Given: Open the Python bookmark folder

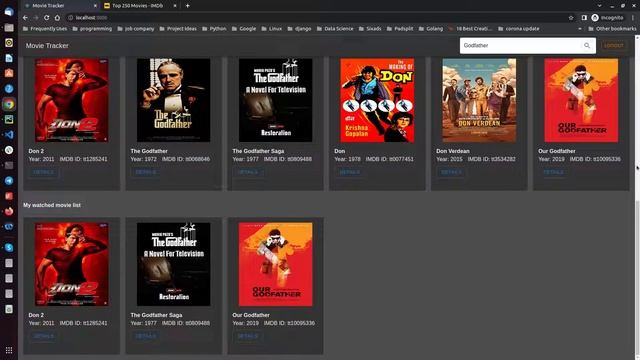Looking at the screenshot, I should coord(214,29).
